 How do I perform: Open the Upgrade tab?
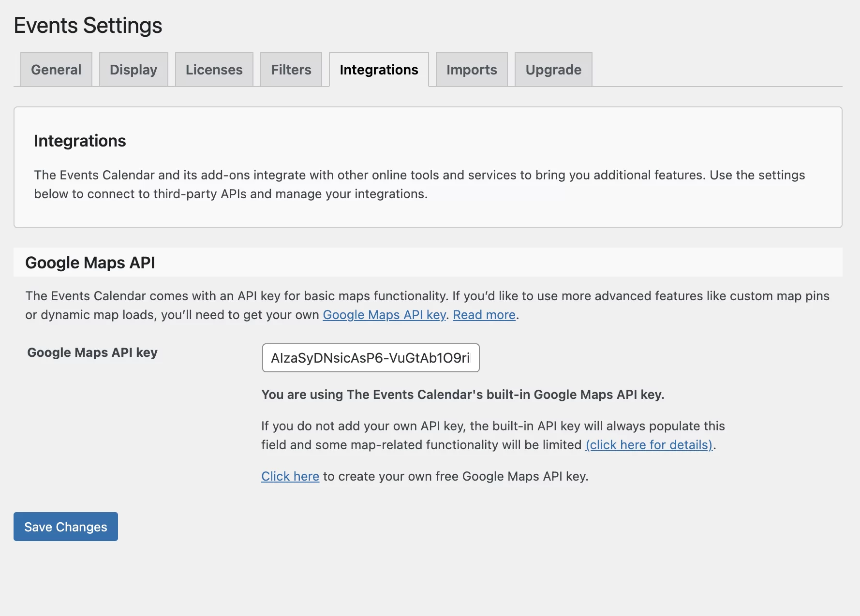point(553,70)
